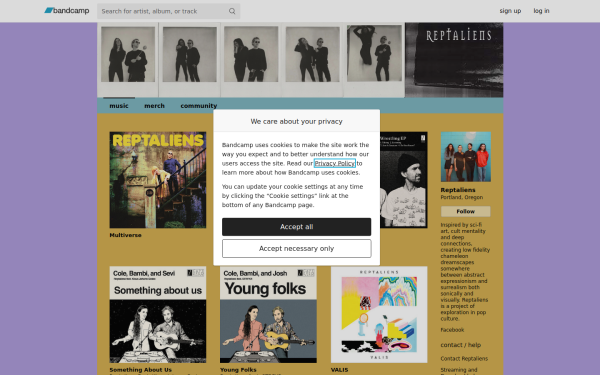Click the VALIS title link
The image size is (600, 375).
339,370
